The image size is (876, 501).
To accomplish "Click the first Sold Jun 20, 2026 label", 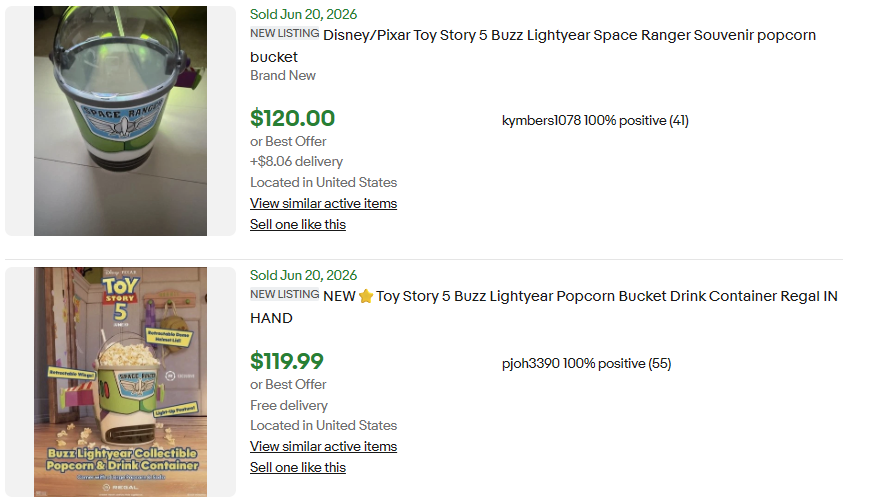I will (x=303, y=15).
